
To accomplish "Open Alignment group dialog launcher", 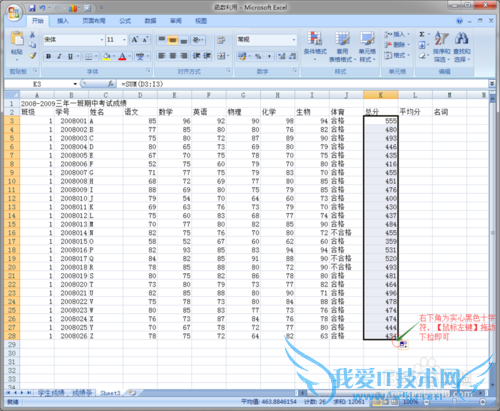I will coord(228,71).
